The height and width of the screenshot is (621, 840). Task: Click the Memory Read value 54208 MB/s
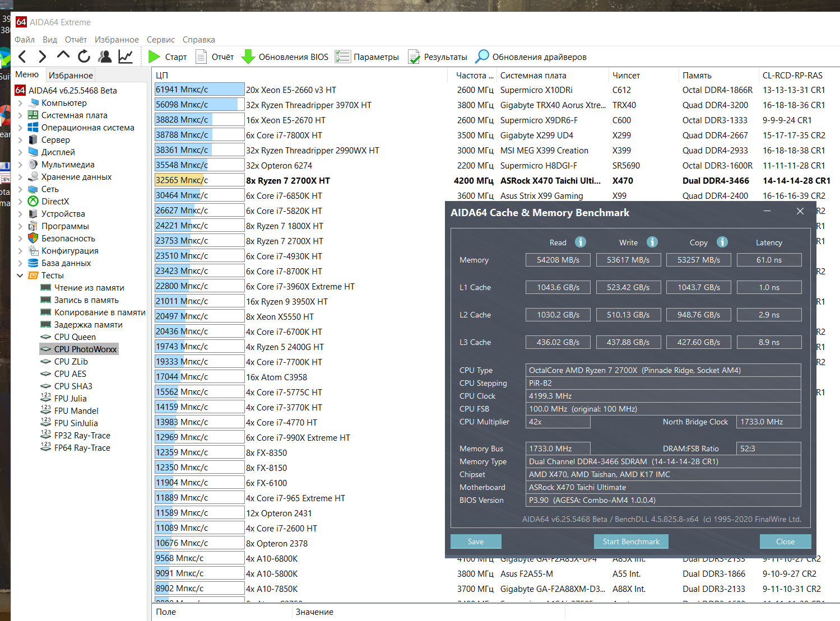click(558, 260)
